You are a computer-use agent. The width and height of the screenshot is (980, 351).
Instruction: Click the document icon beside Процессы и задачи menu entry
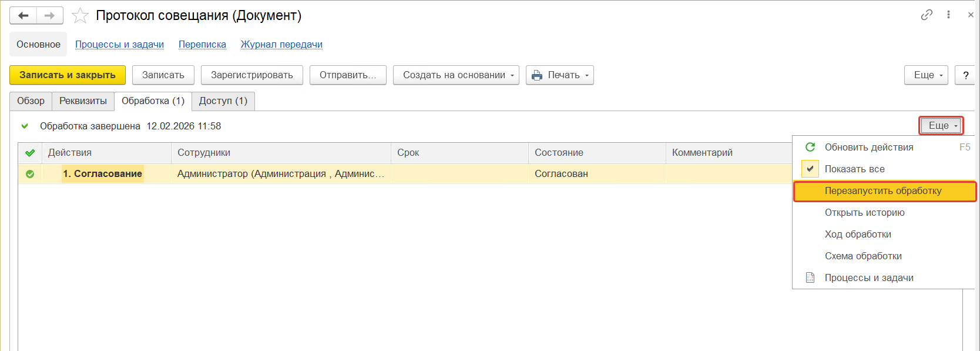[x=810, y=278]
